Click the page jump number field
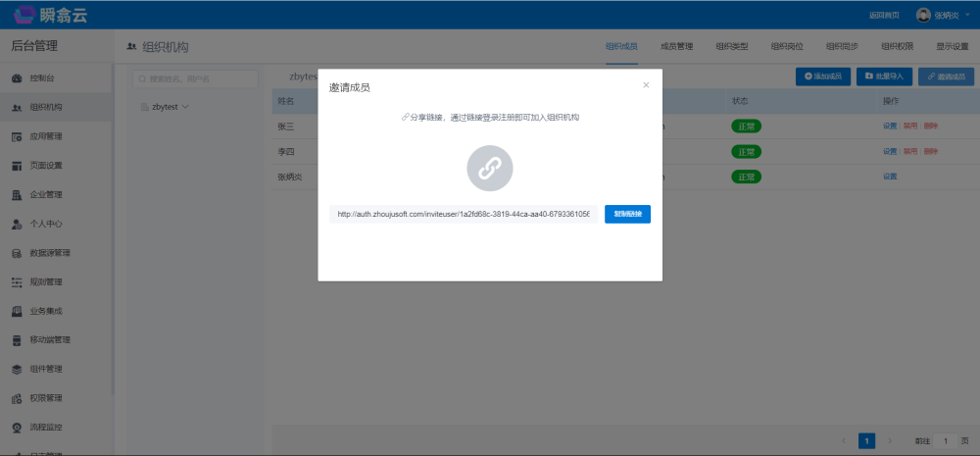This screenshot has height=456, width=980. pos(945,441)
